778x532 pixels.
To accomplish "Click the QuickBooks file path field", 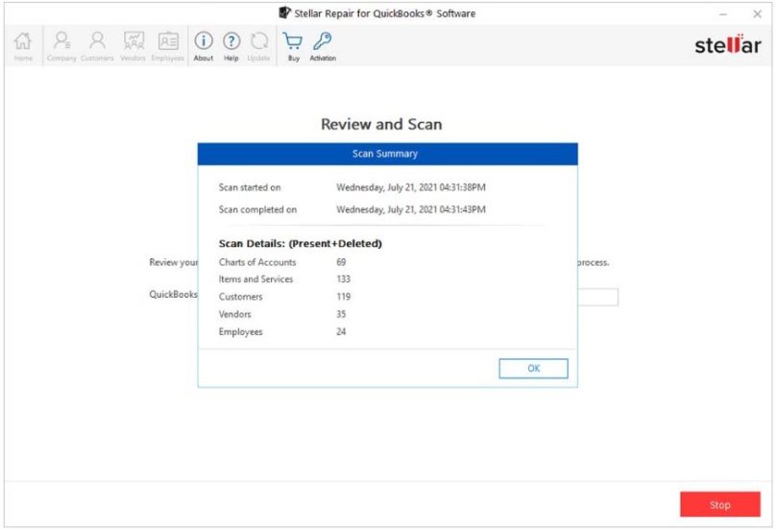I will click(x=597, y=297).
